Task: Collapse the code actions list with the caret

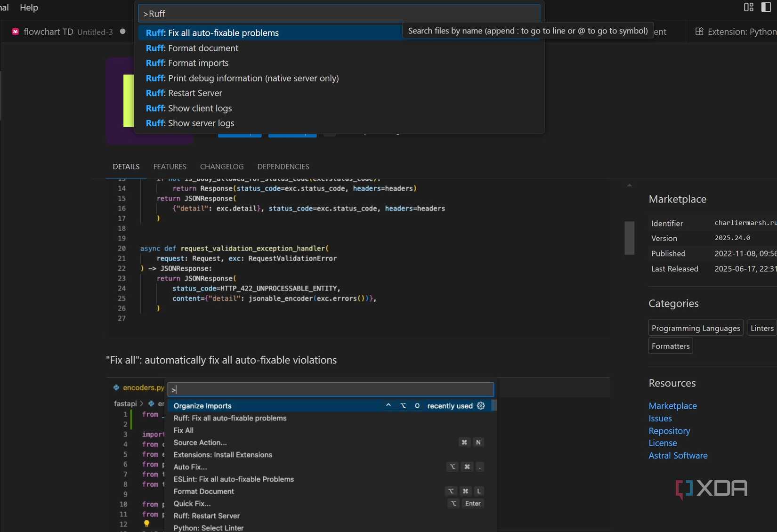Action: pos(388,405)
